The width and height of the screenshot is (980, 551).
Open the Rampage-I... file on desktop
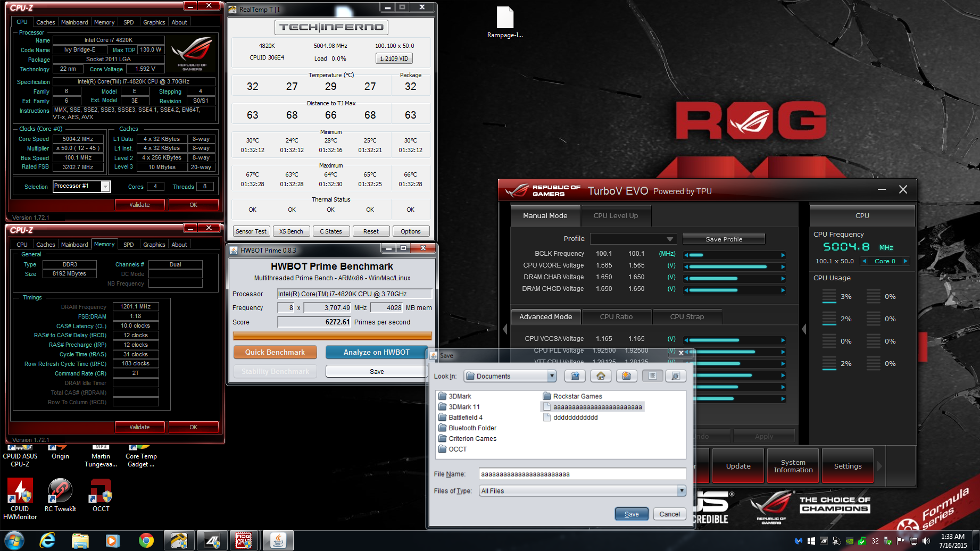505,23
